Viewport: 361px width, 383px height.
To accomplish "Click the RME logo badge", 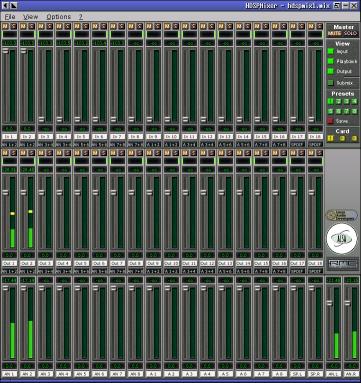I will coord(342,264).
